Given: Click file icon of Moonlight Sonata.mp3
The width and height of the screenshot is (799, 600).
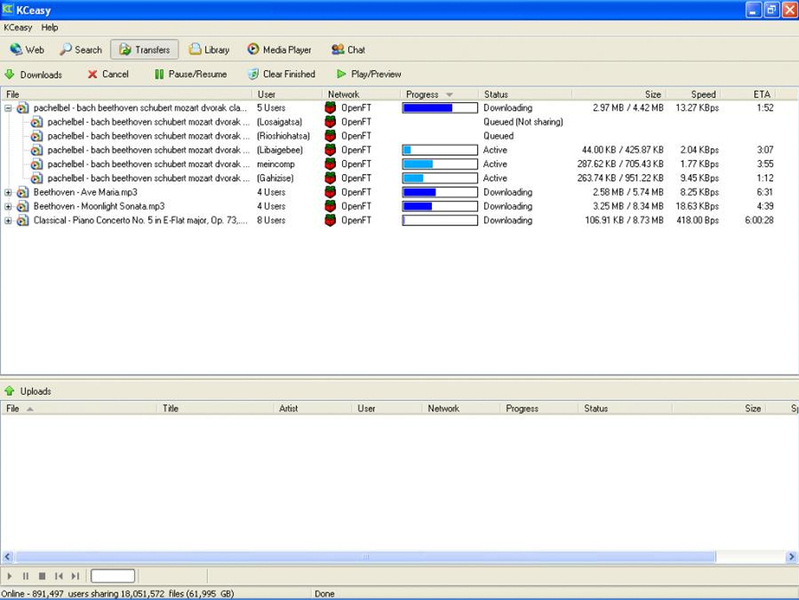Looking at the screenshot, I should coord(22,206).
